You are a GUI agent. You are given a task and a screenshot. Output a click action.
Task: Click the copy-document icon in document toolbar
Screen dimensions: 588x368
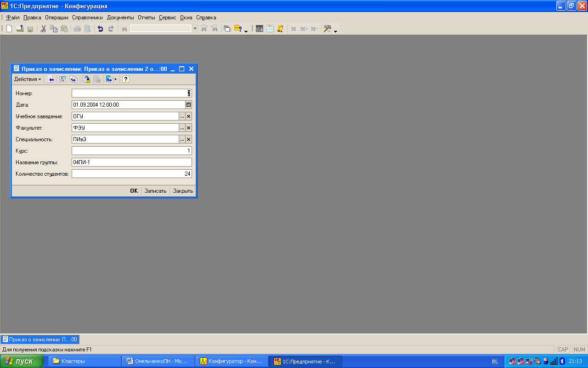73,79
